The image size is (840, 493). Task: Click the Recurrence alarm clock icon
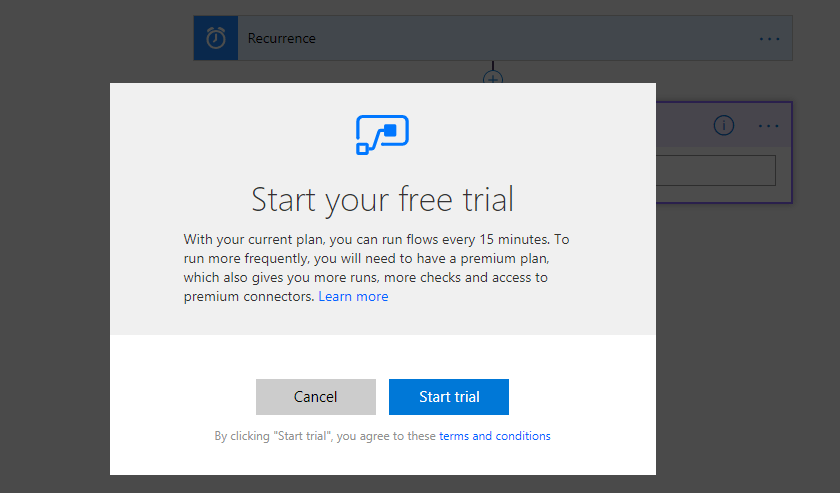(216, 38)
